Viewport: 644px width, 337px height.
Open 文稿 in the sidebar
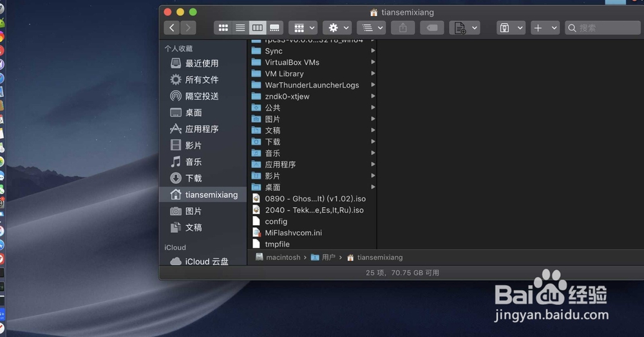[203, 227]
